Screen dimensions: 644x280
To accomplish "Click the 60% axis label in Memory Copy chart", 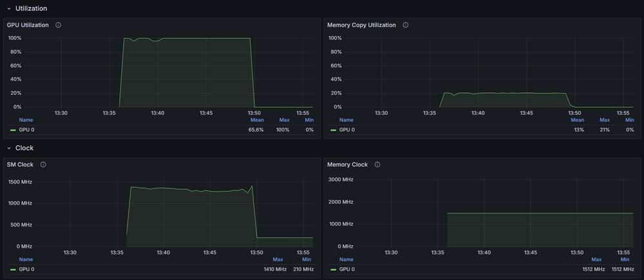I will coord(335,66).
